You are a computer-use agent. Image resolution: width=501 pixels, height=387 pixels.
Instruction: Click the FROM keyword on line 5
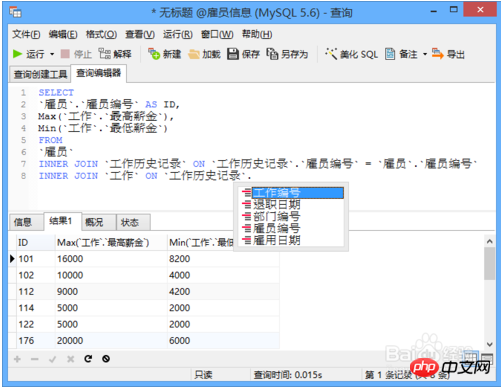pyautogui.click(x=50, y=140)
